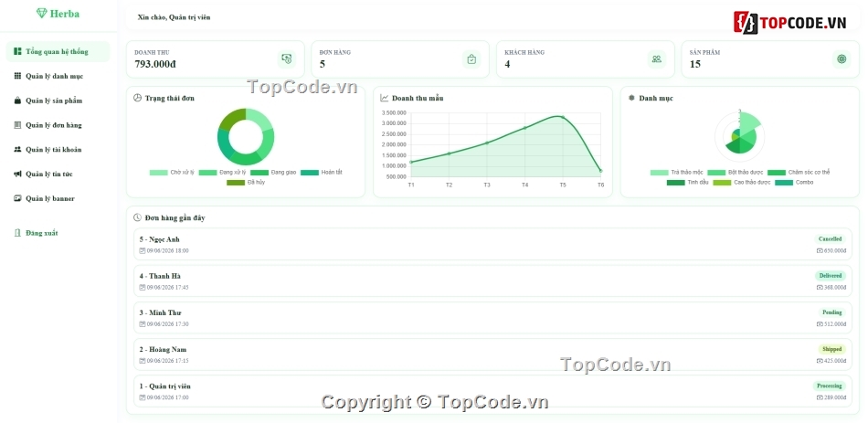Log out via Đăng xuất link

tap(58, 233)
